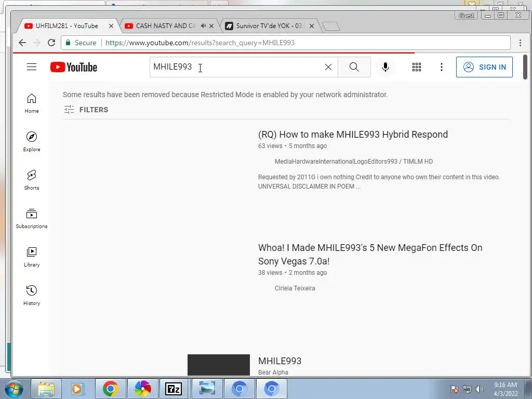The image size is (532, 399).
Task: Open the Action Center flag icon
Action: click(454, 389)
